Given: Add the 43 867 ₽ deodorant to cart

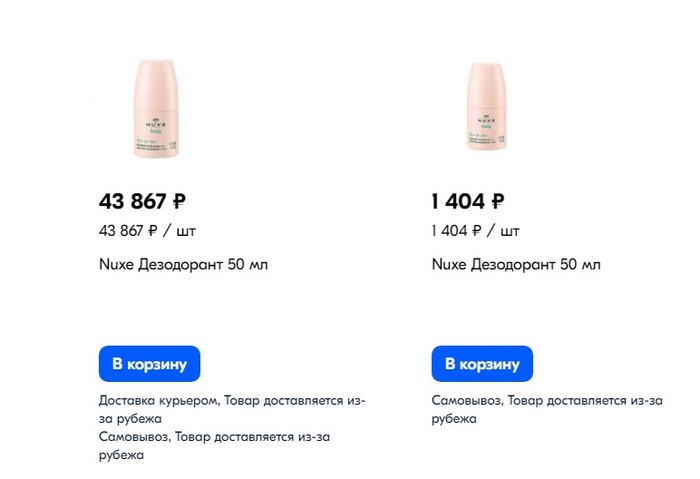Looking at the screenshot, I should click(x=150, y=364).
